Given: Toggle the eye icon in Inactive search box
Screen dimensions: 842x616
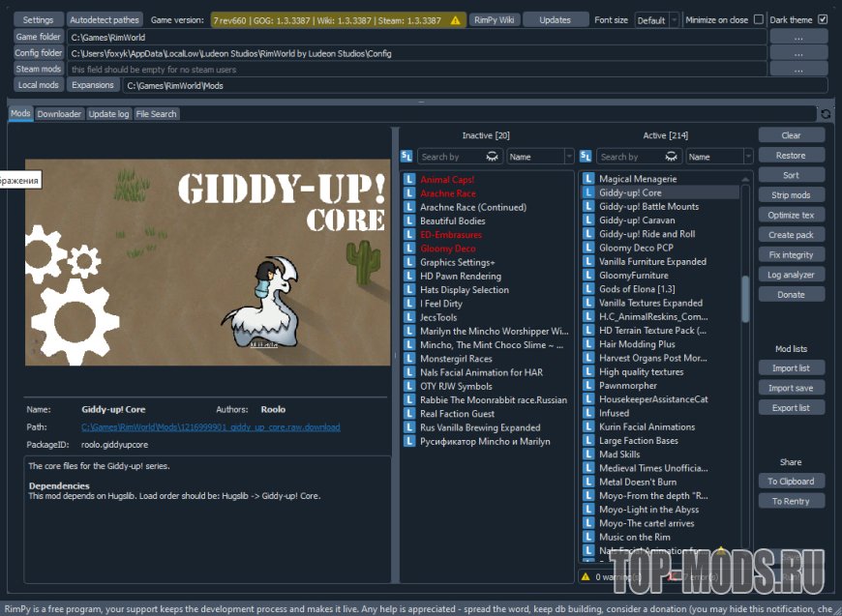Looking at the screenshot, I should tap(492, 157).
